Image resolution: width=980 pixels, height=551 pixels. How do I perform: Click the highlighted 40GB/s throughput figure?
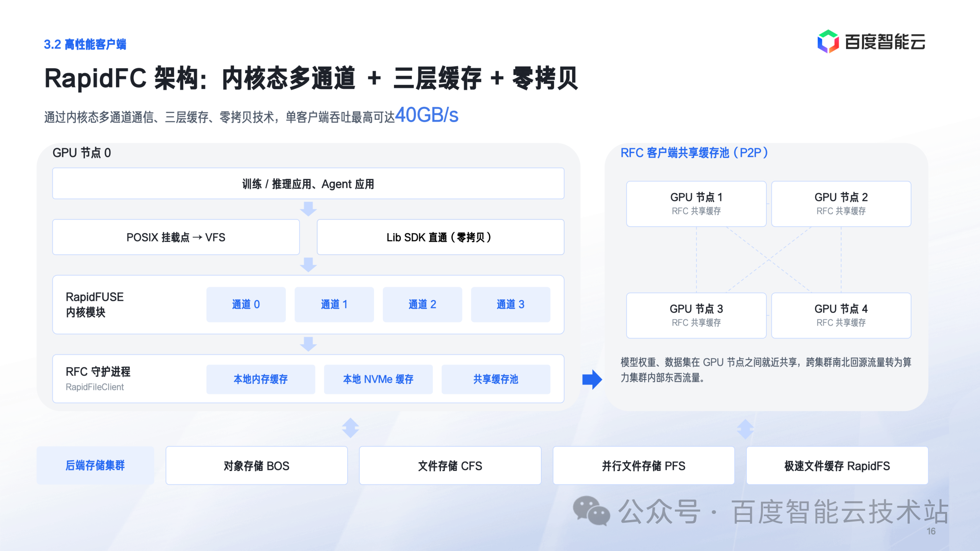click(x=426, y=114)
